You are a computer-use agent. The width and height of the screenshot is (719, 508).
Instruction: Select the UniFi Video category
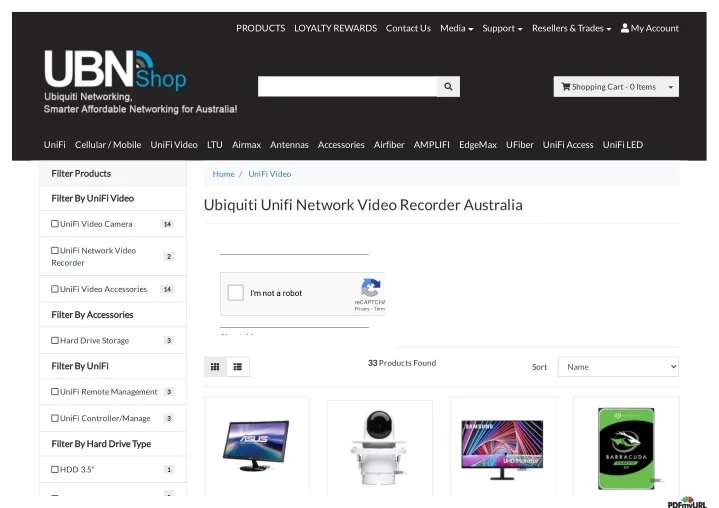[x=174, y=145]
